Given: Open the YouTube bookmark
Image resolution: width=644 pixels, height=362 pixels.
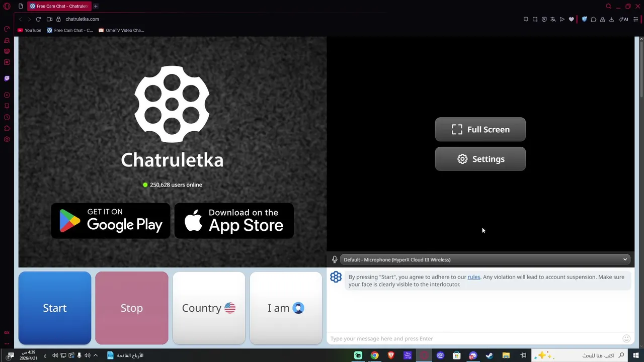Looking at the screenshot, I should [30, 30].
